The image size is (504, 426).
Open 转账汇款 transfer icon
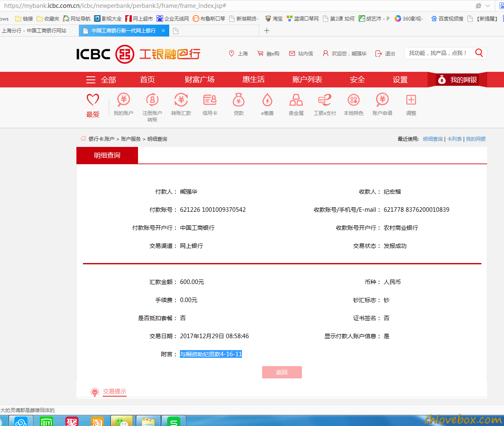181,100
